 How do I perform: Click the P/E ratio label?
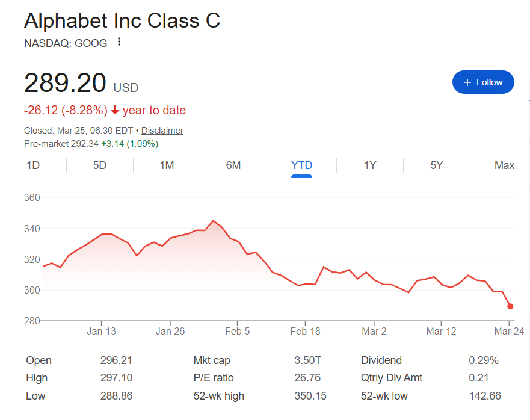pyautogui.click(x=213, y=378)
